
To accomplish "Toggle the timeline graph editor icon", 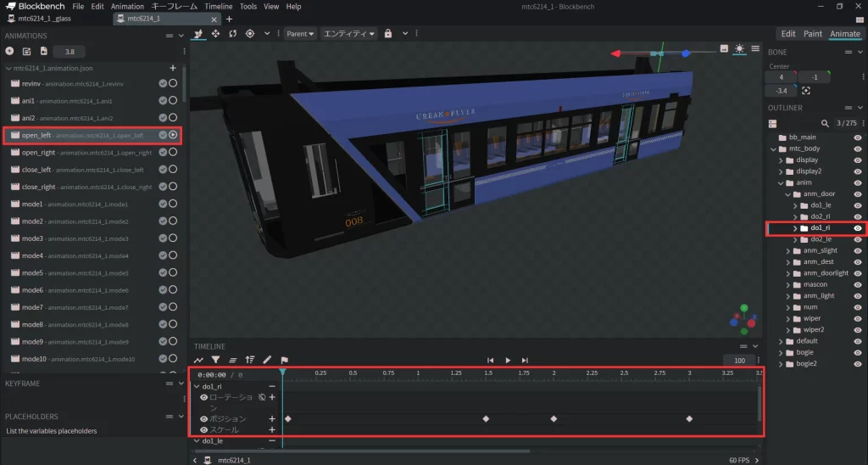I will point(199,361).
